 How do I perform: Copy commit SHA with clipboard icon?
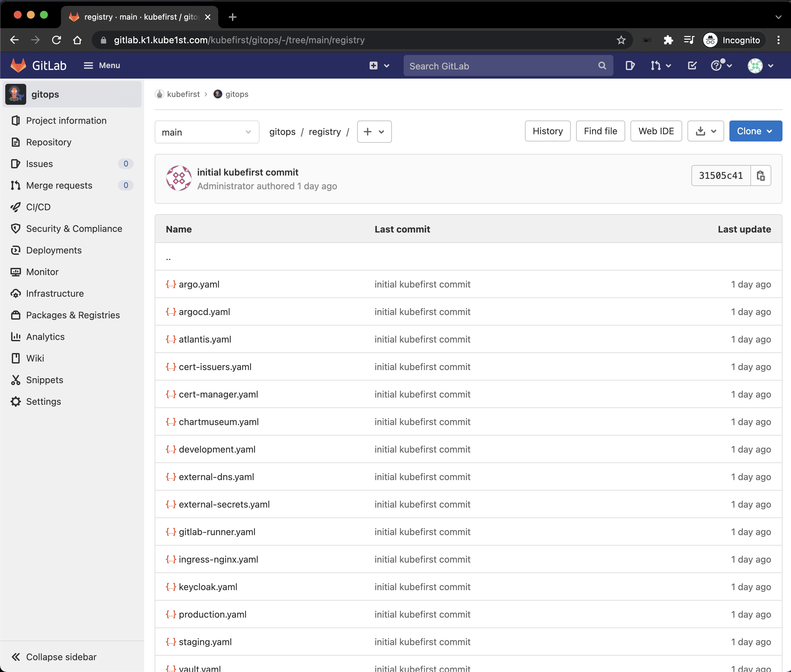click(761, 176)
